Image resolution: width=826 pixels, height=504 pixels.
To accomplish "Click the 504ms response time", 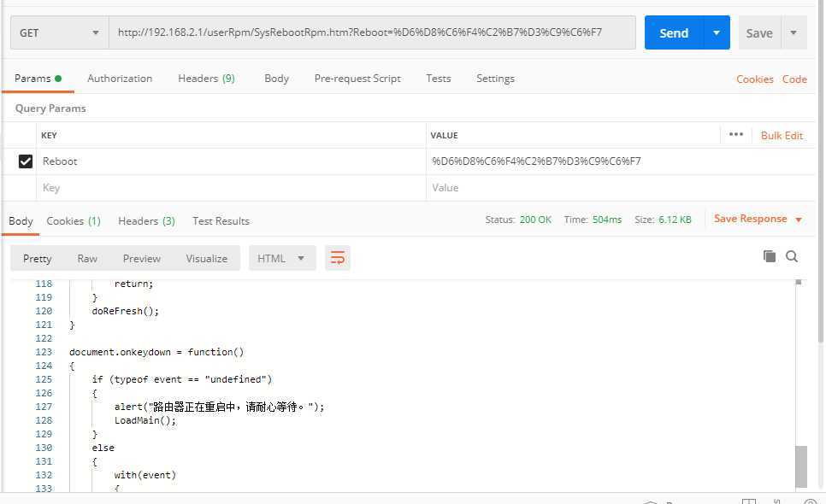I will (x=607, y=220).
